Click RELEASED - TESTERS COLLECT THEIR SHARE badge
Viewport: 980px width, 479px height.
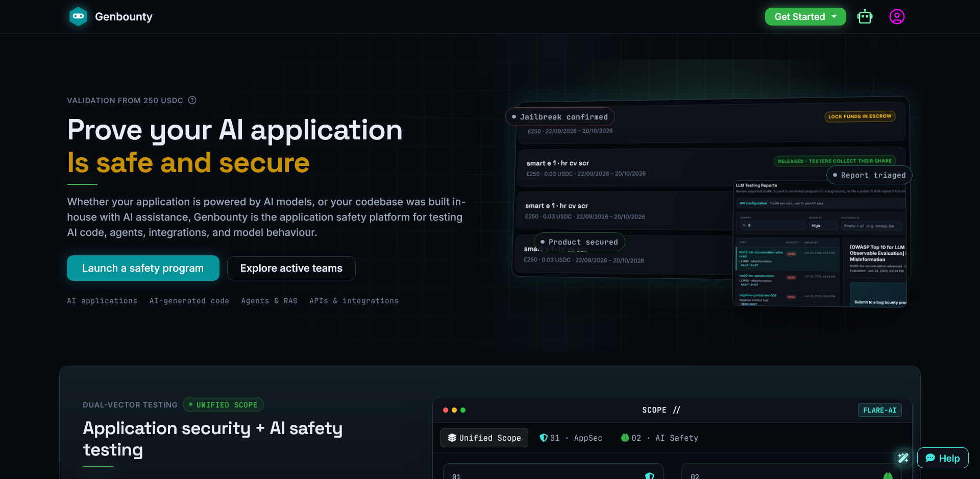[x=835, y=161]
